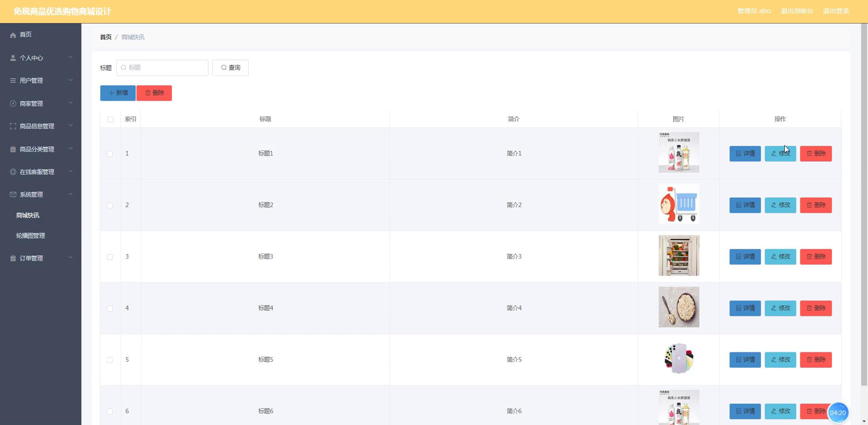Click the magnifier icon in 查询 button
This screenshot has width=868, height=425.
click(224, 68)
